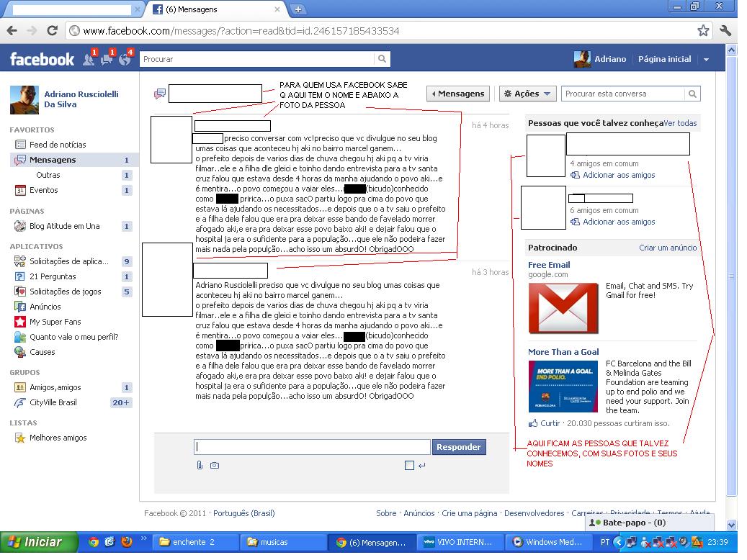
Task: Click the browser address bar URL
Action: pos(241,31)
